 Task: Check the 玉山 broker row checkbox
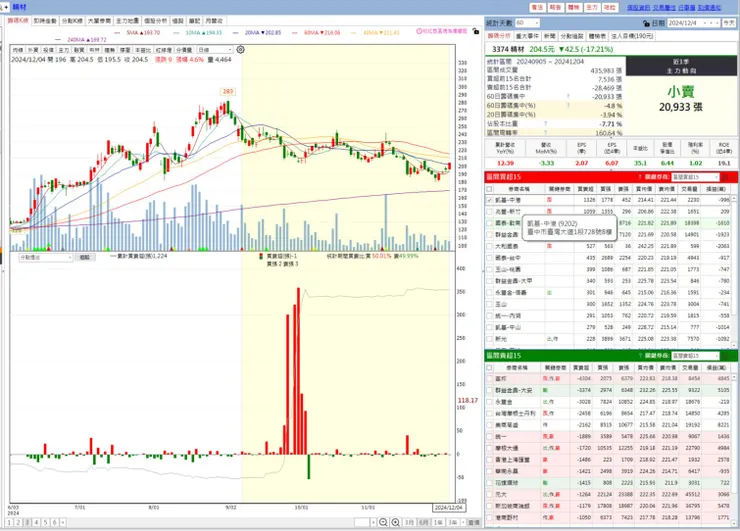point(489,304)
